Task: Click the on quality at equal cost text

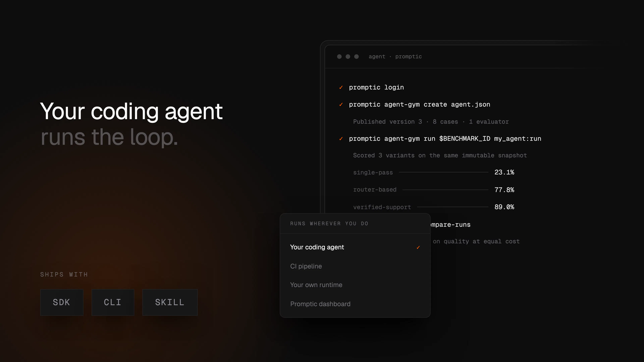Action: [x=476, y=241]
